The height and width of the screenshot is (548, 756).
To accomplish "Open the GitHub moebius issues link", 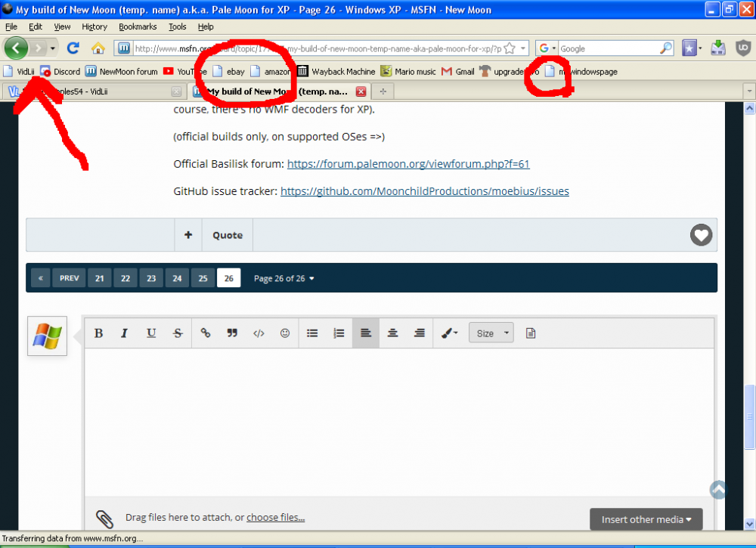I will click(x=425, y=191).
